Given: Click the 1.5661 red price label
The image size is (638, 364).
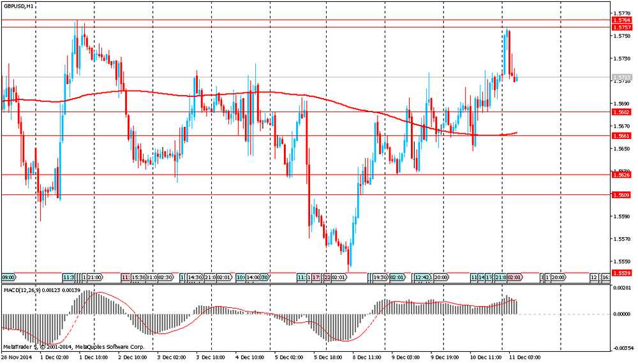Looking at the screenshot, I should (x=621, y=136).
